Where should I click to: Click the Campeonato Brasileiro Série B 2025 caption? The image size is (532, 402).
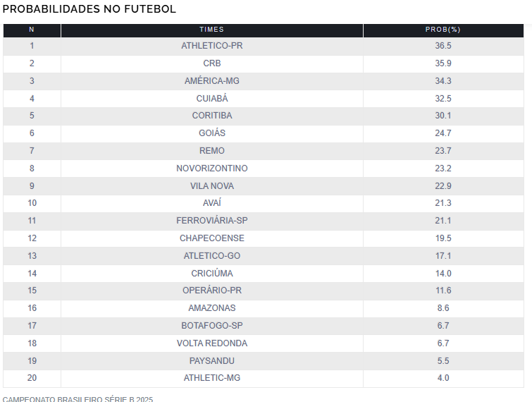(78, 398)
